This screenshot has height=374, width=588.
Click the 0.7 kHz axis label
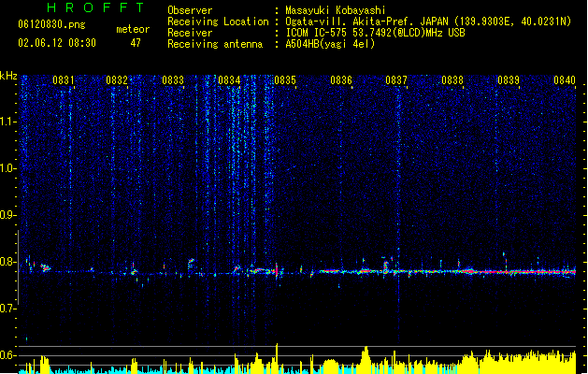pos(8,309)
